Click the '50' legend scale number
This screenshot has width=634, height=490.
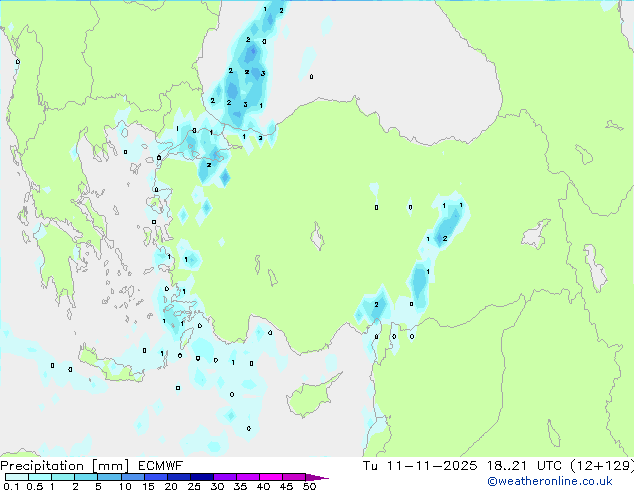(x=309, y=486)
